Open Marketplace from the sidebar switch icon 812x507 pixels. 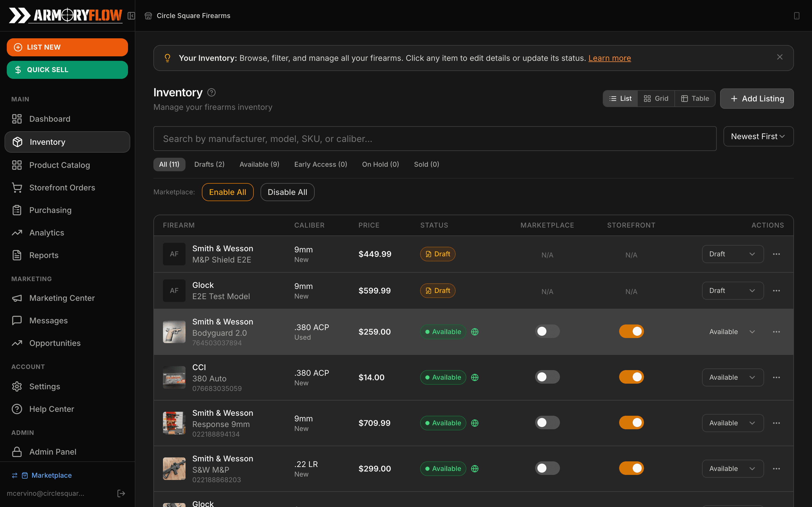coord(14,475)
